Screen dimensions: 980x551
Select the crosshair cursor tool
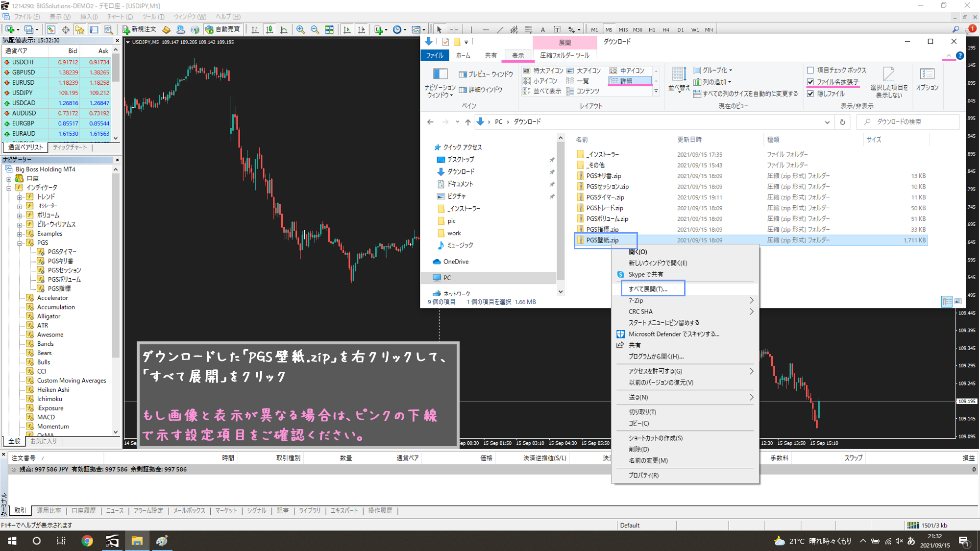tap(454, 30)
